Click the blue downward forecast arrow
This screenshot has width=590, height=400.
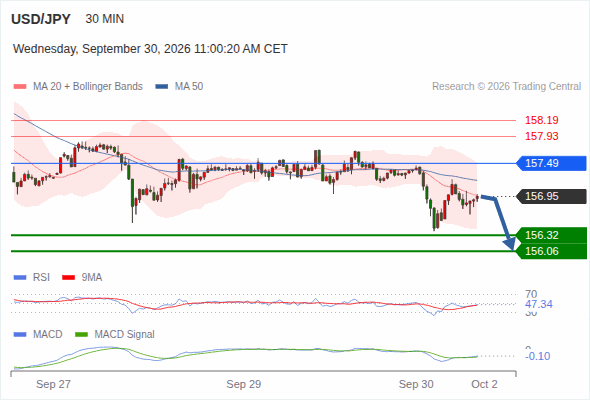[500, 221]
